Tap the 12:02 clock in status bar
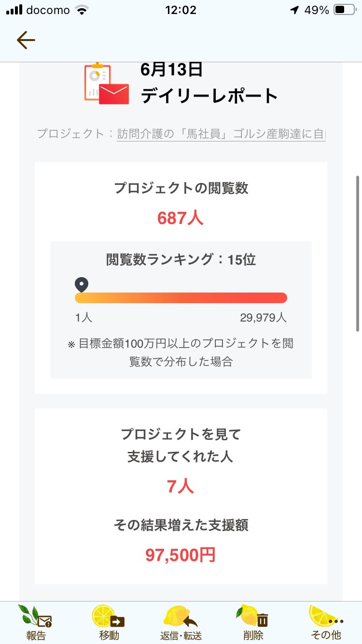 pos(181,10)
